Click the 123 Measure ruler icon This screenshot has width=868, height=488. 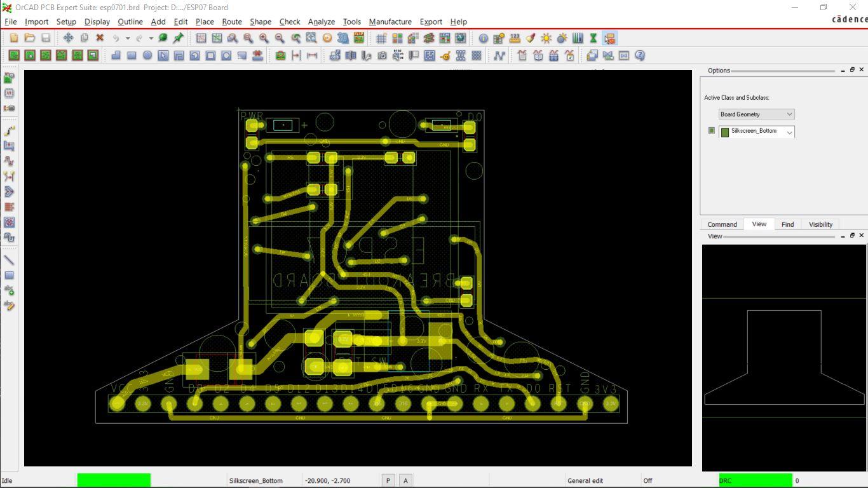tap(515, 38)
